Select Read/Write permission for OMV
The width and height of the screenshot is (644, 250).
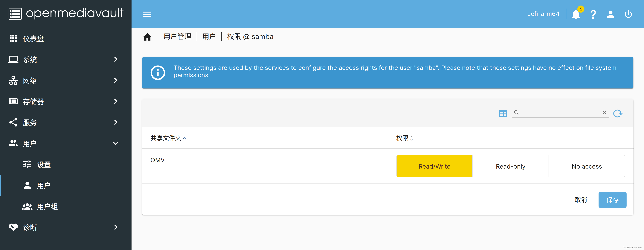click(434, 166)
